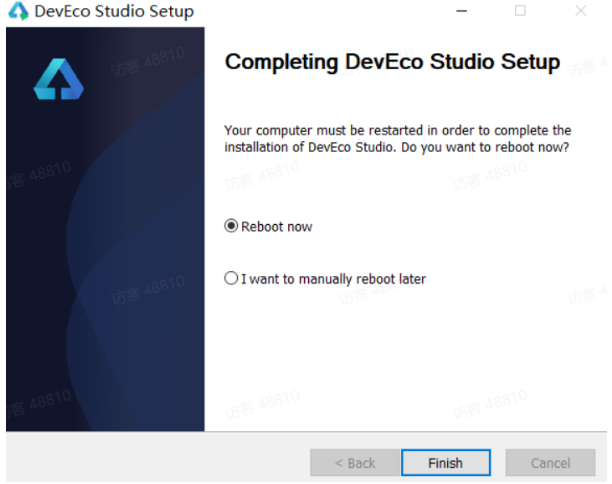Click the blank white area below the radio options
Viewport: 612px width, 484px height.
(400, 360)
